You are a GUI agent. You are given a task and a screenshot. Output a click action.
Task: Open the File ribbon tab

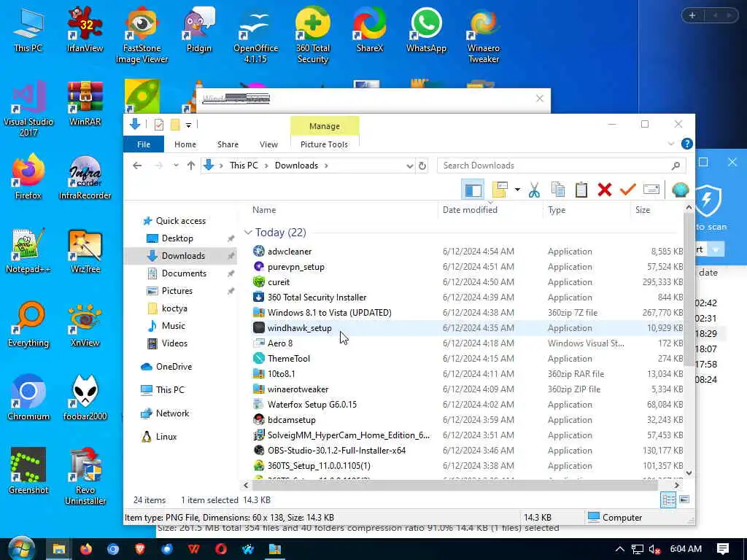click(x=144, y=144)
